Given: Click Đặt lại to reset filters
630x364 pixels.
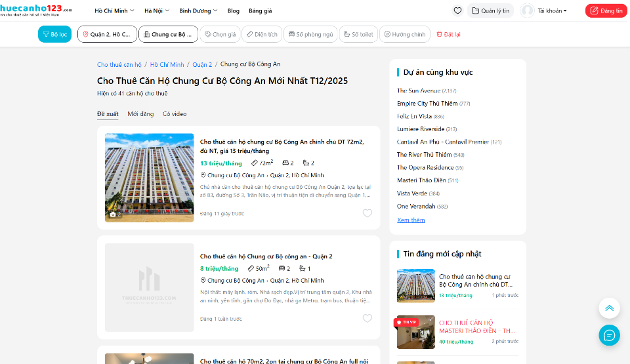Looking at the screenshot, I should 448,35.
